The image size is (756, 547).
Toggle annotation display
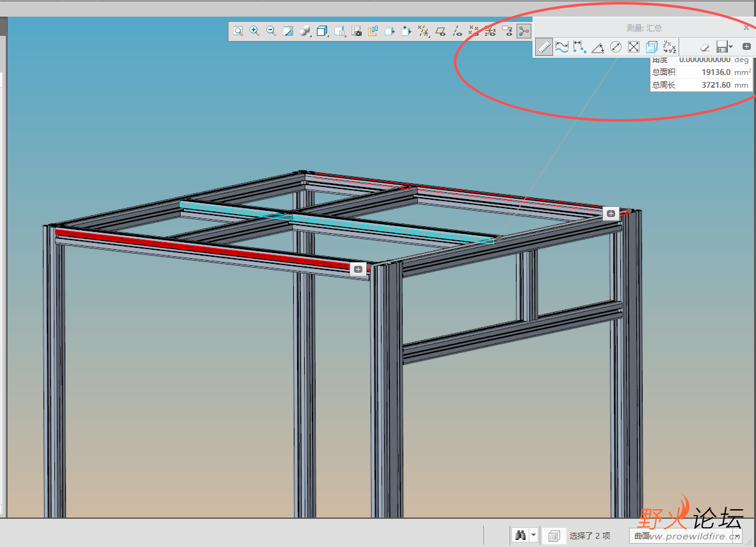click(507, 31)
